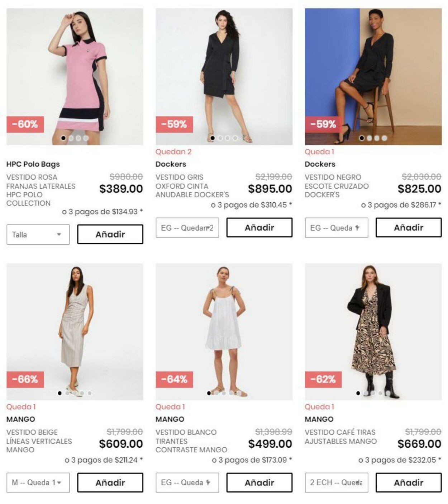Select last image dot on black Dockers dress
The height and width of the screenshot is (504, 448).
point(384,138)
